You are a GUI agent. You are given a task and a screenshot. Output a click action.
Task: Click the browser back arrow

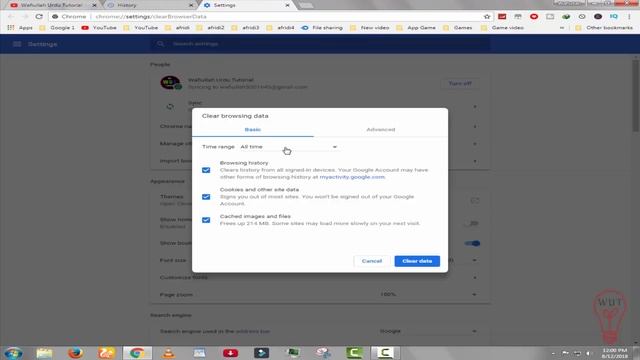11,17
